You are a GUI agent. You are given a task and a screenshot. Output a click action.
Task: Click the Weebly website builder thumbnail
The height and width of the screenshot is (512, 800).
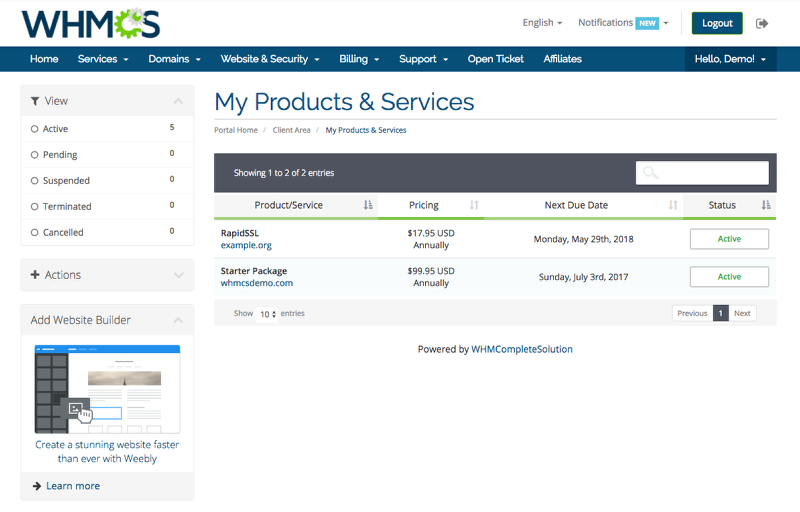[107, 389]
